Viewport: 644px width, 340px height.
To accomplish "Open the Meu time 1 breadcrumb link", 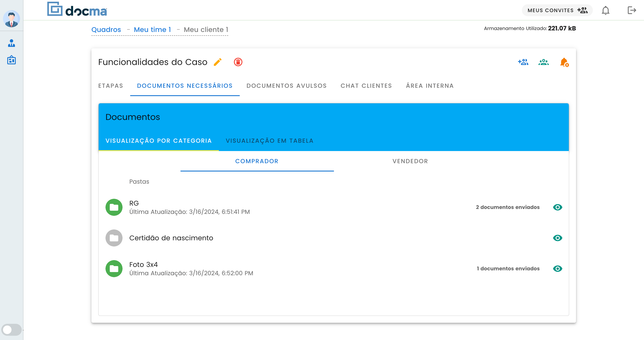I will point(152,29).
